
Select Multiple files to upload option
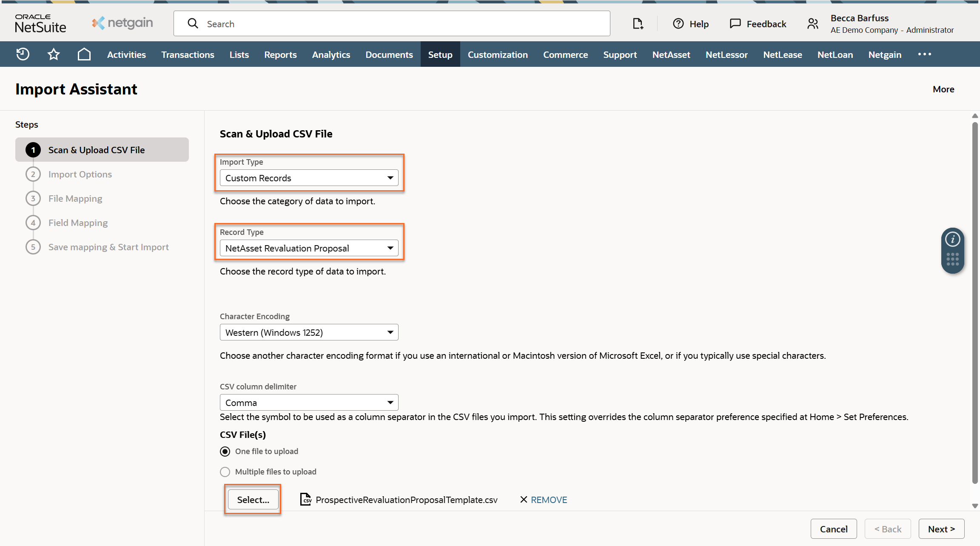coord(225,472)
